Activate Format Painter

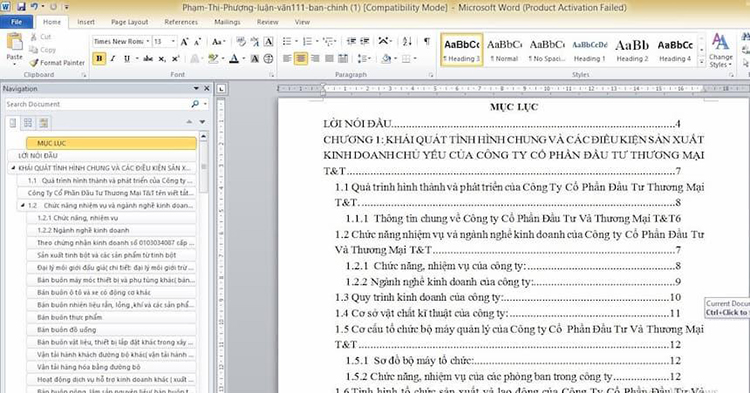tap(57, 63)
